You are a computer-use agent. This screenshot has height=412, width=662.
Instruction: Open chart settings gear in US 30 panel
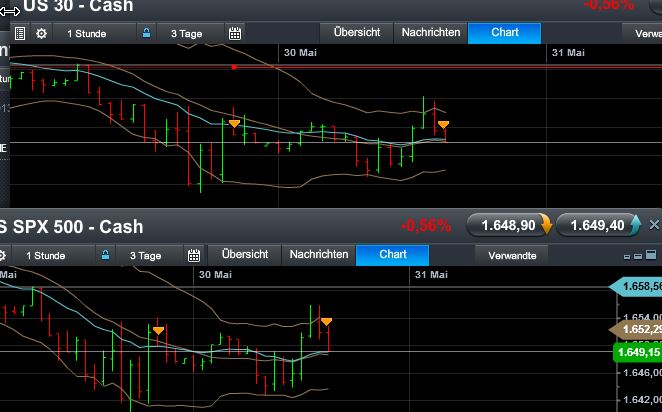[41, 33]
